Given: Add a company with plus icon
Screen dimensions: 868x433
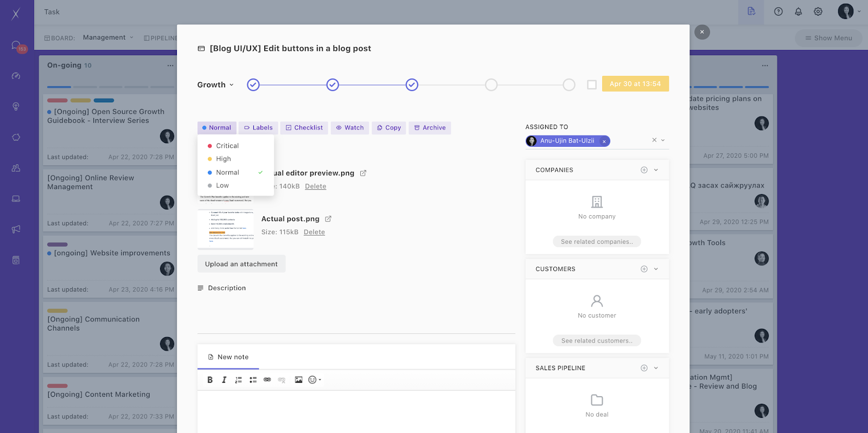Looking at the screenshot, I should click(644, 170).
